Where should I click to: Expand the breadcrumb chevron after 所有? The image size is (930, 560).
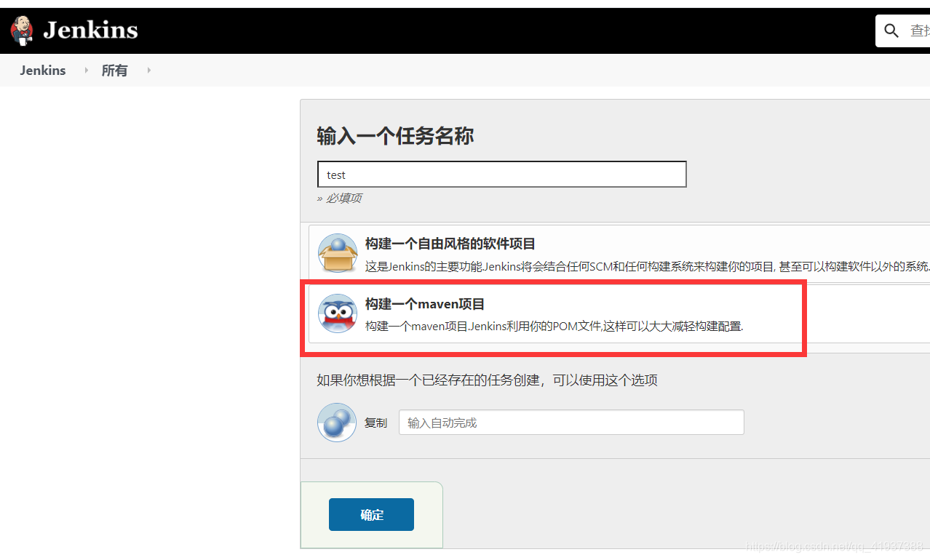coord(148,70)
